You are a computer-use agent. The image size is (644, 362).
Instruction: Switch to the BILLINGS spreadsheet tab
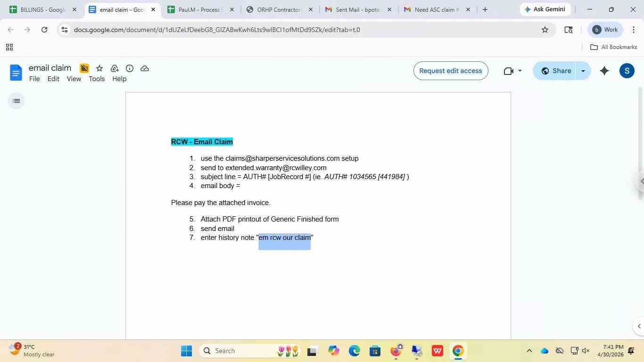pyautogui.click(x=43, y=9)
